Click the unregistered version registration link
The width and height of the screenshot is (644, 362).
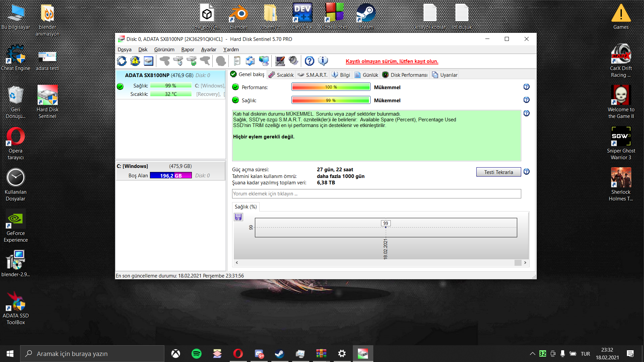click(392, 61)
